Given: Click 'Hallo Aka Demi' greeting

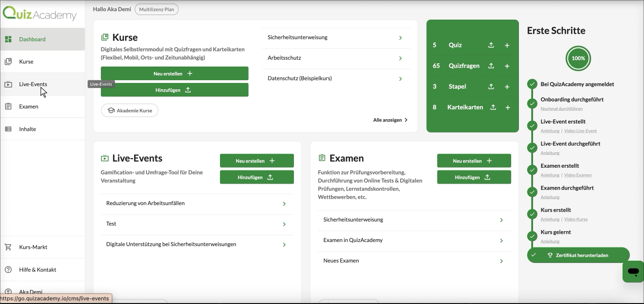Looking at the screenshot, I should click(x=112, y=9).
